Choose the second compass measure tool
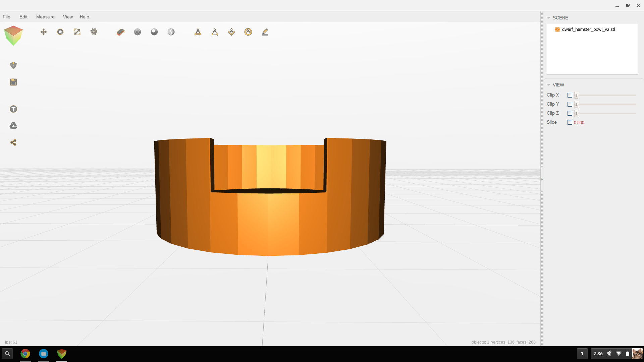644x362 pixels. coord(215,32)
